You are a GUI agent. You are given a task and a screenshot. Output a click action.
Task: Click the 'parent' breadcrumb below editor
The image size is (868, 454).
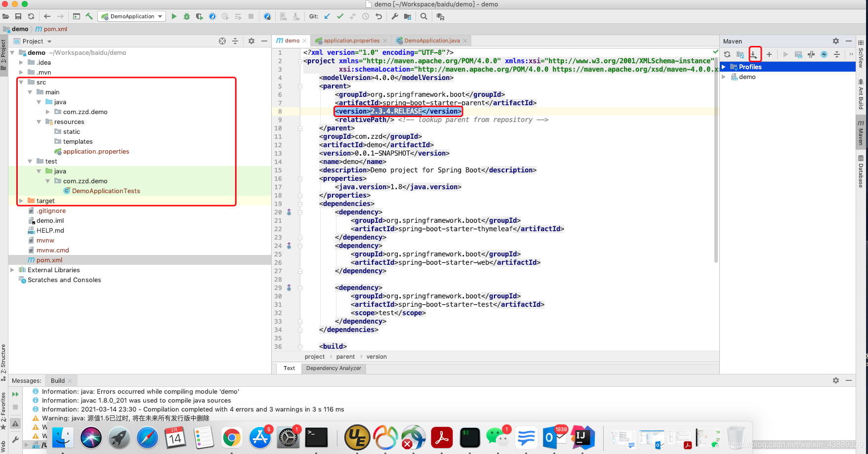point(345,357)
